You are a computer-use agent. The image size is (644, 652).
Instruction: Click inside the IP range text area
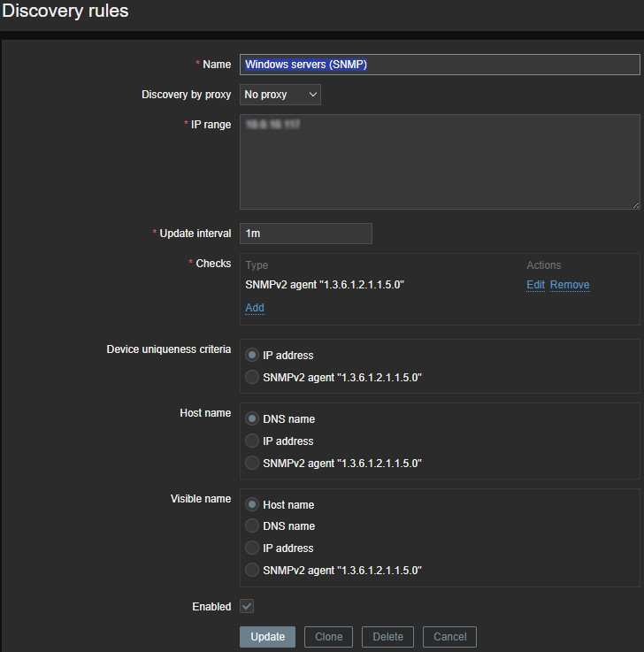point(439,162)
